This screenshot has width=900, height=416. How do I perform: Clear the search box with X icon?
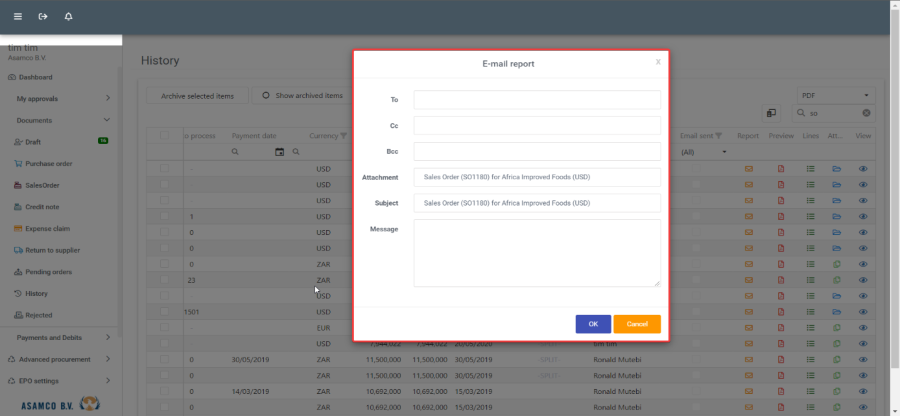tap(866, 114)
